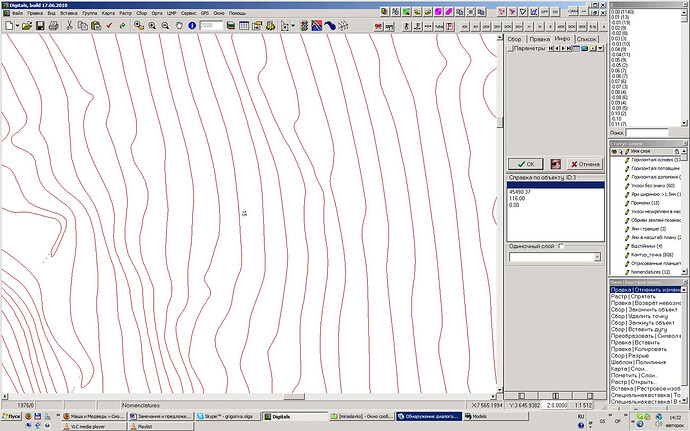Switch to the Список tab
690x431 pixels.
point(587,39)
